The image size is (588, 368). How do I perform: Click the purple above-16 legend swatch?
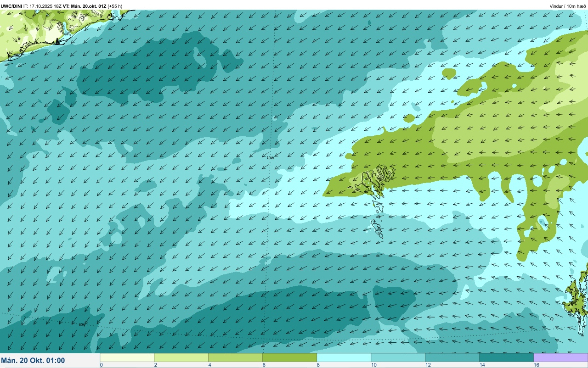point(560,357)
